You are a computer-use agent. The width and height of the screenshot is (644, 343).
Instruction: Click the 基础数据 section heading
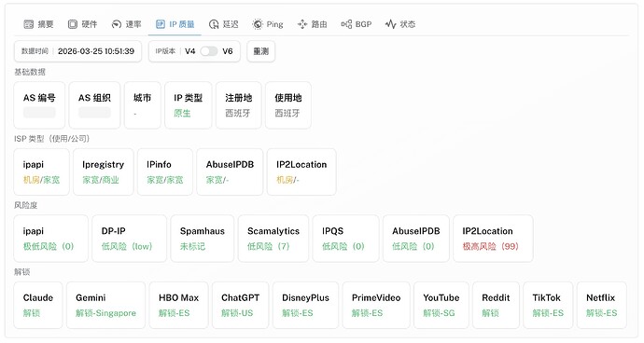(30, 72)
